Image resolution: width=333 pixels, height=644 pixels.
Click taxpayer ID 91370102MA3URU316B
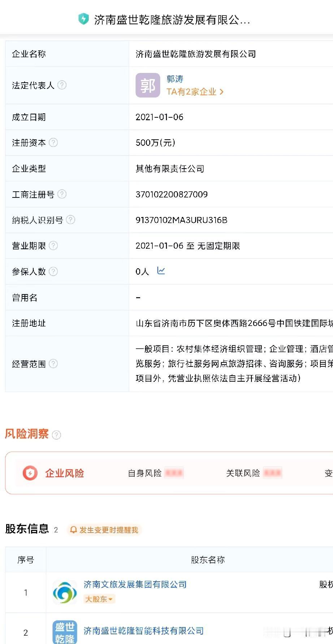[181, 220]
